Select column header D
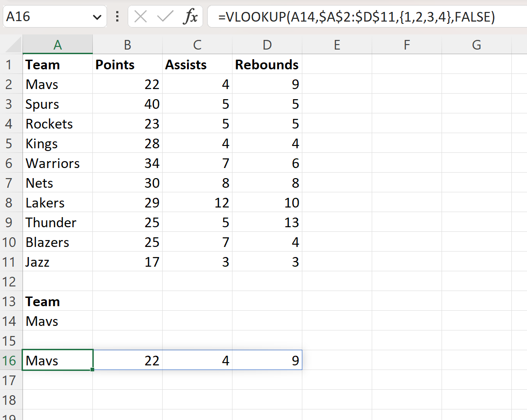Viewport: 527px width, 420px height. tap(267, 45)
